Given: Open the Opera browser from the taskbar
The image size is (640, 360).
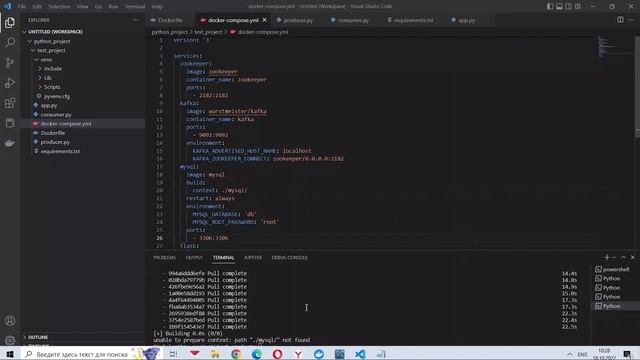Looking at the screenshot, I should pyautogui.click(x=278, y=354).
